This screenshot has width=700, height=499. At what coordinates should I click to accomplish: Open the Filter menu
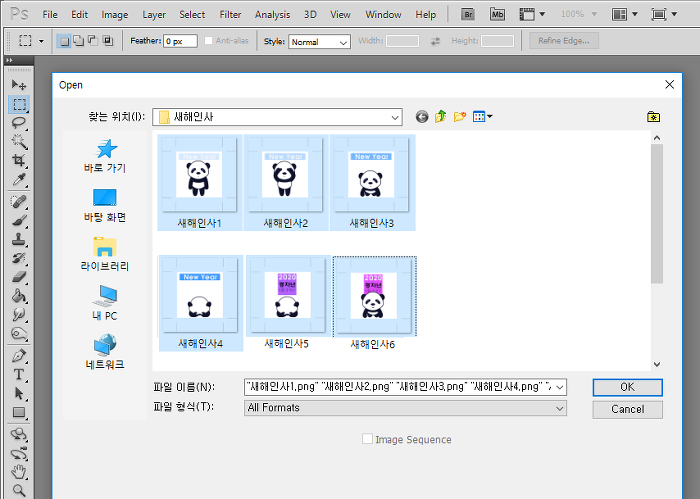(230, 15)
